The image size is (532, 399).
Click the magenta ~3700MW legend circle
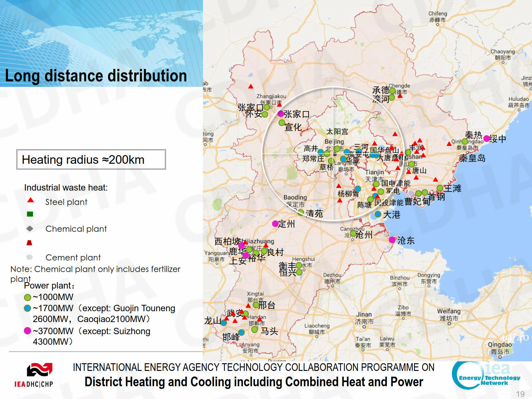(27, 331)
